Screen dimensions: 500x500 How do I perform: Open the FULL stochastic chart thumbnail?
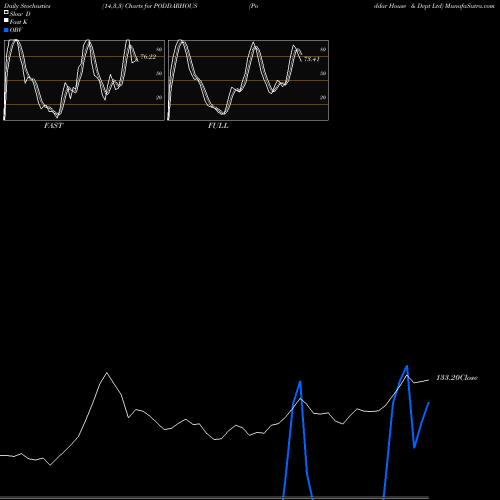248,80
